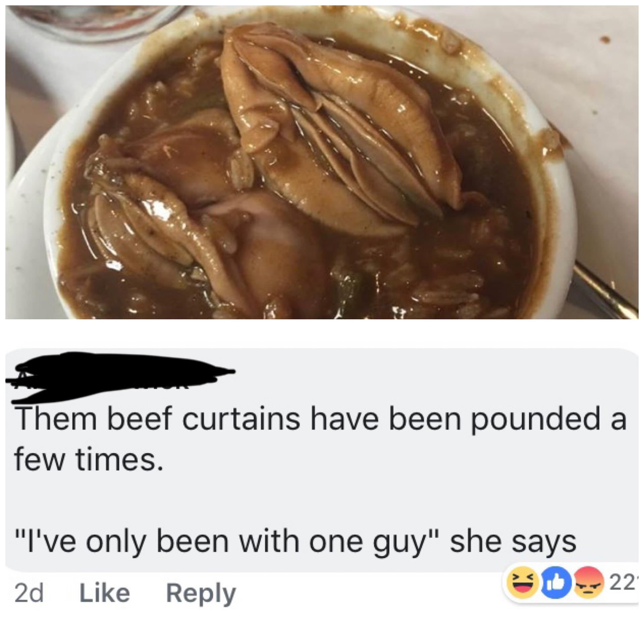
Task: Reply to the comment
Action: click(201, 593)
